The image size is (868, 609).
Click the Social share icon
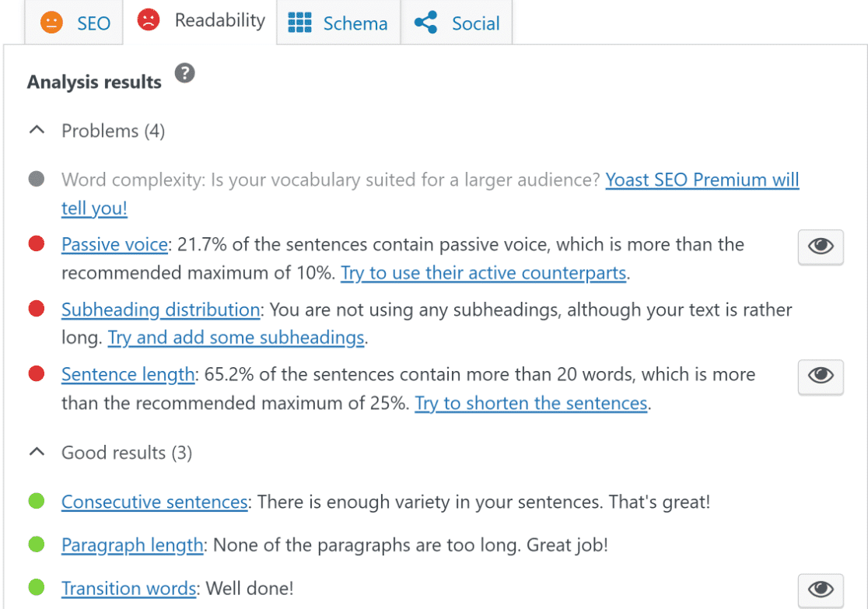pyautogui.click(x=425, y=23)
